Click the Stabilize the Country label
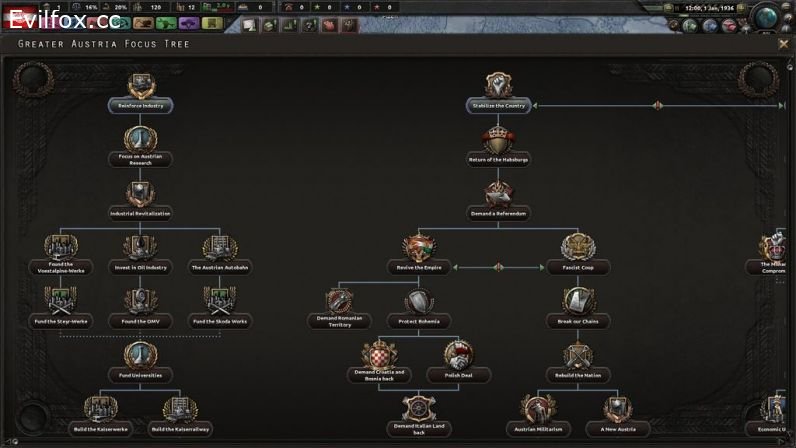The height and width of the screenshot is (448, 796). point(499,105)
